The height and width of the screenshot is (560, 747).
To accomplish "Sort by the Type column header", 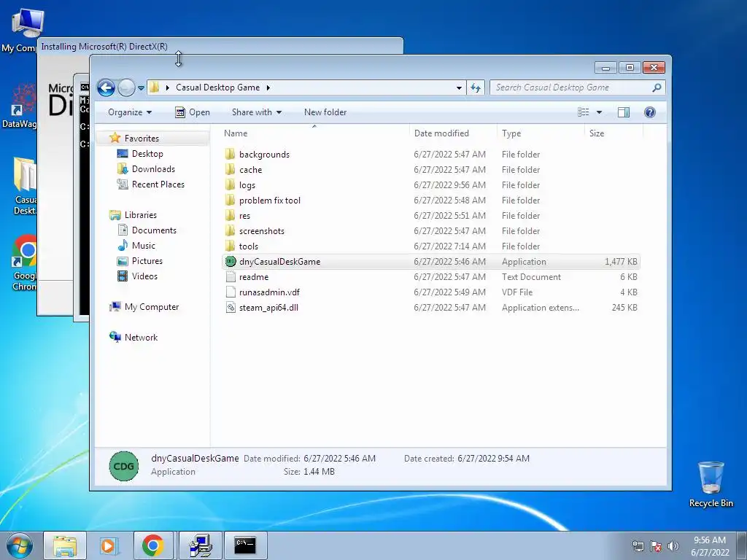I will point(541,133).
